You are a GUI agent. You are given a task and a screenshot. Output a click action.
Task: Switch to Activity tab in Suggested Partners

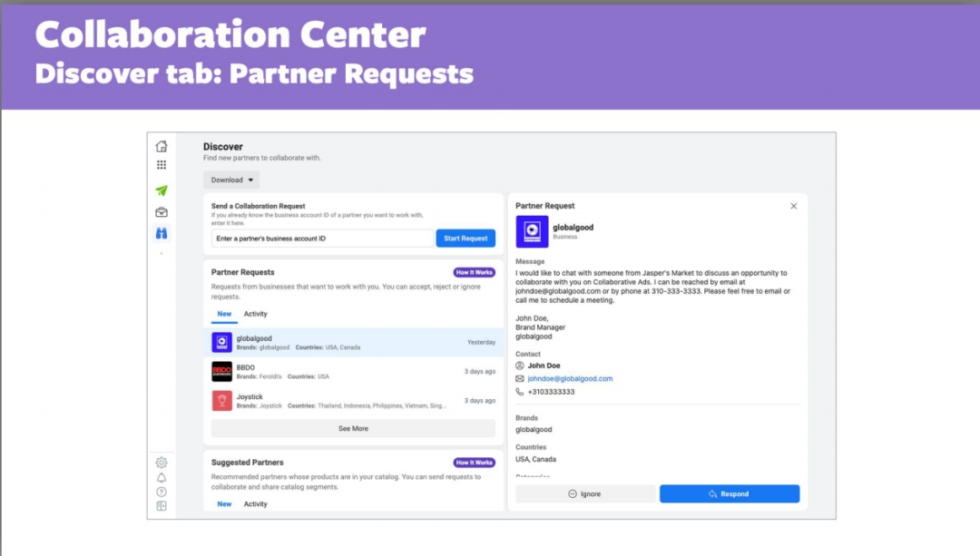tap(256, 504)
